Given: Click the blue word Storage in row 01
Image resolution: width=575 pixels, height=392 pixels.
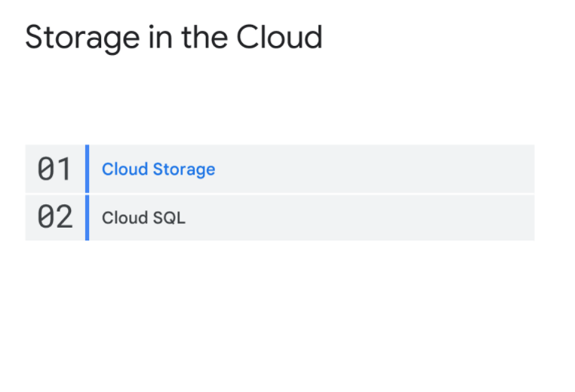Looking at the screenshot, I should point(184,170).
